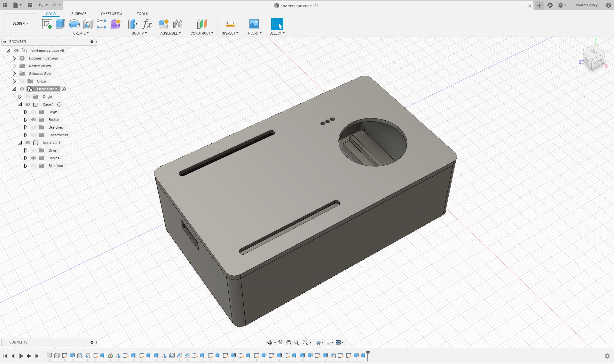Image resolution: width=614 pixels, height=364 pixels.
Task: Jump to timeline end
Action: [x=37, y=356]
